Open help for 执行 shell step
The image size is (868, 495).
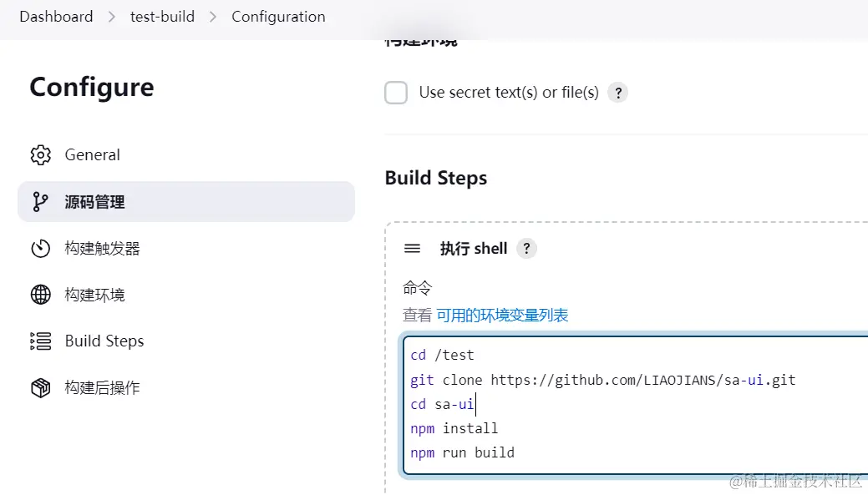pos(526,248)
